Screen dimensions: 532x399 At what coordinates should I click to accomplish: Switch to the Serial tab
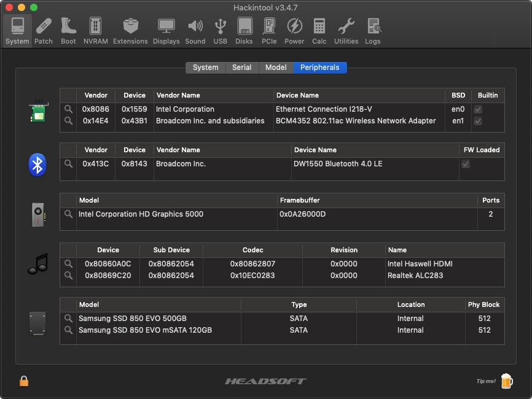click(242, 68)
